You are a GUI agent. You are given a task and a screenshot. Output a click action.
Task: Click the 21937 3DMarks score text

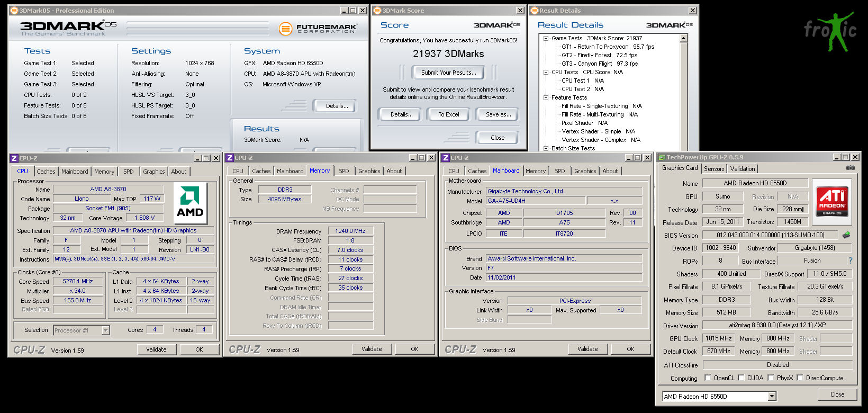coord(448,54)
